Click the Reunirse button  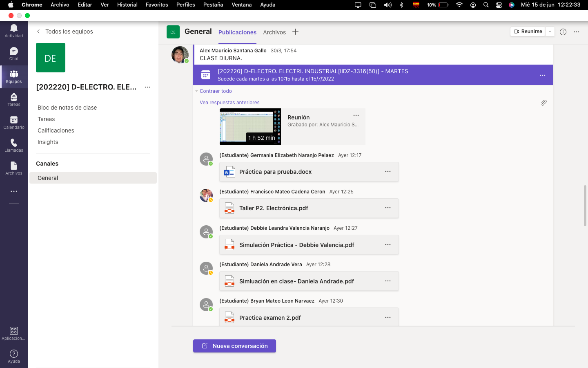528,31
